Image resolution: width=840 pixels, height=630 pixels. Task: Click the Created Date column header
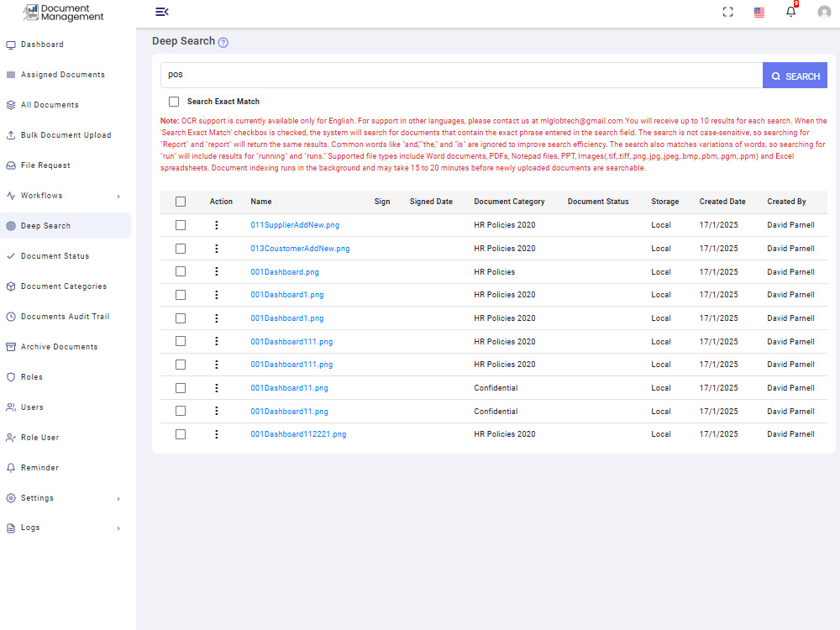pyautogui.click(x=722, y=202)
